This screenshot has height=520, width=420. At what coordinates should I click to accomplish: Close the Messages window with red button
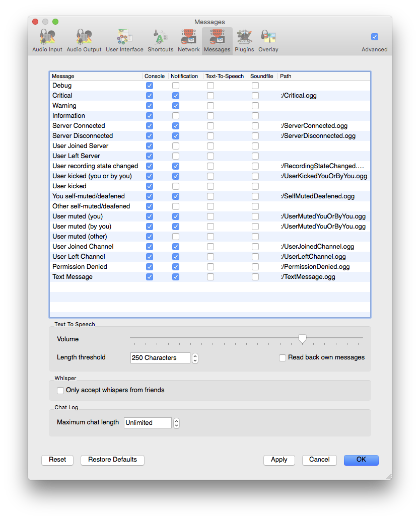[35, 22]
